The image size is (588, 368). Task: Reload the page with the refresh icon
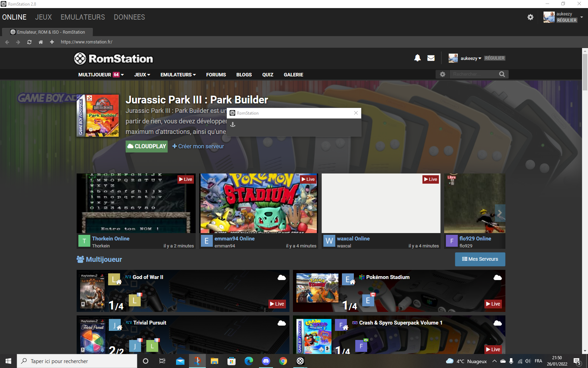[29, 42]
